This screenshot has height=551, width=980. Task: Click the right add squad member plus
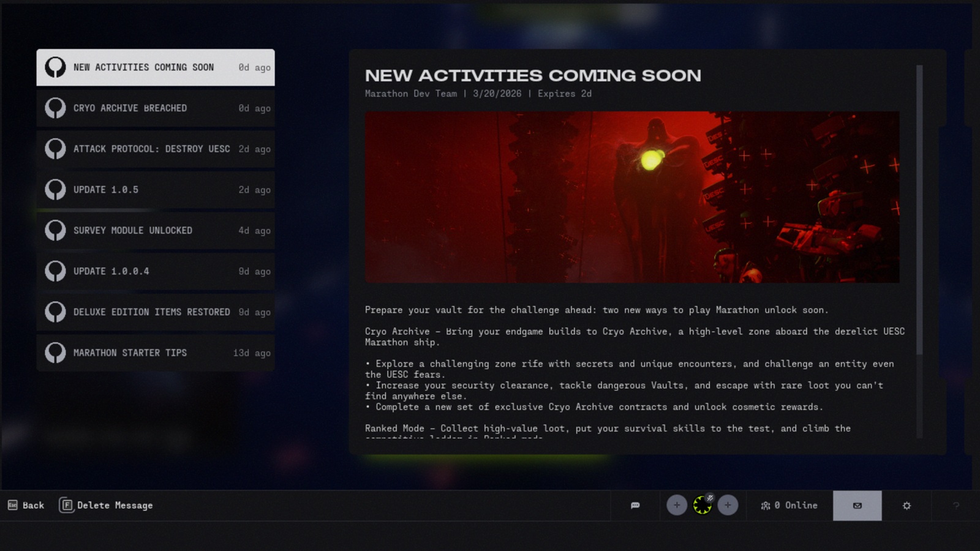728,505
